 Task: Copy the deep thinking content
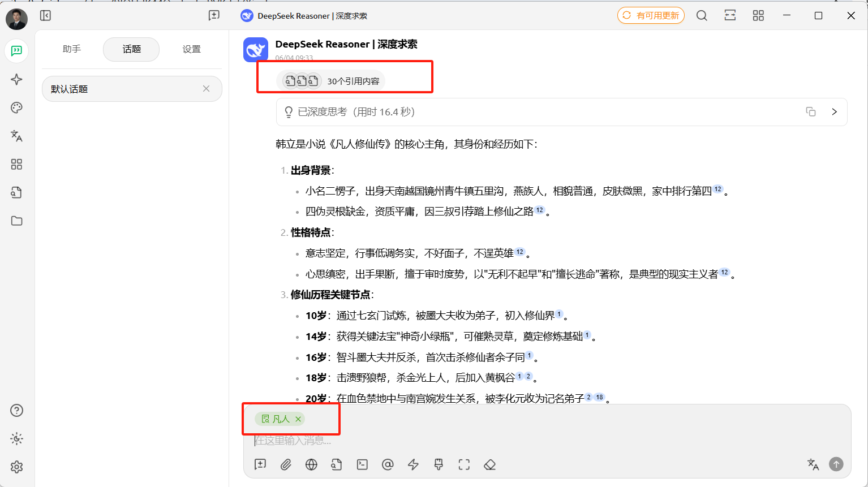(811, 111)
